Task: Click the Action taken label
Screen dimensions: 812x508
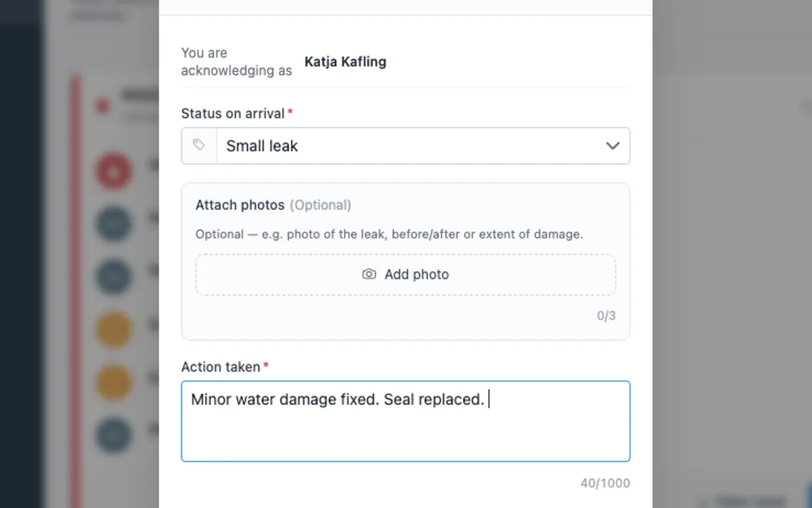Action: coord(221,366)
